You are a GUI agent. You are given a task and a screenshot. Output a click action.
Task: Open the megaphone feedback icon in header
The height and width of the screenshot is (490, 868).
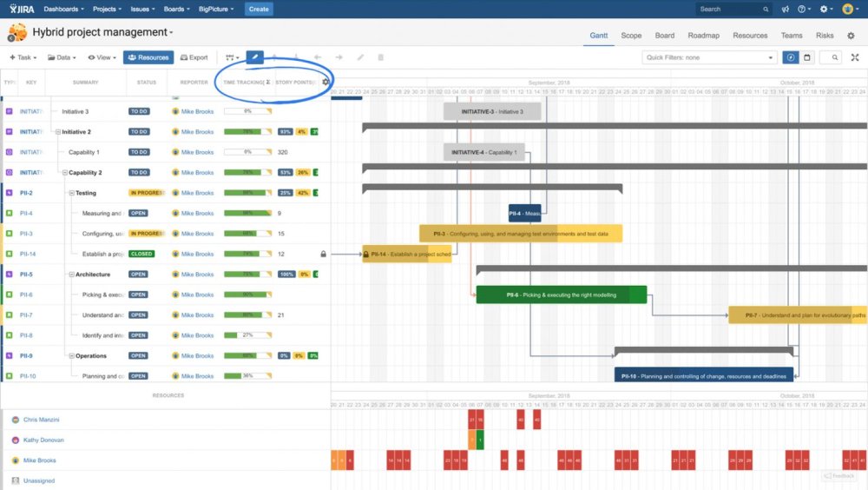[x=785, y=9]
